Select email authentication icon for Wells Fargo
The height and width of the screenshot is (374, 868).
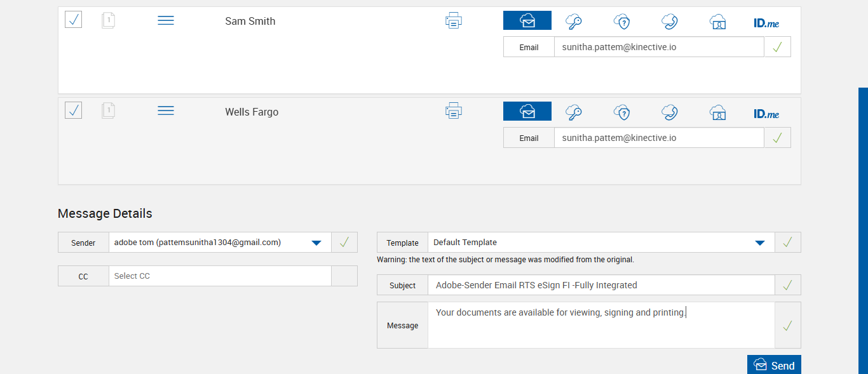point(527,112)
